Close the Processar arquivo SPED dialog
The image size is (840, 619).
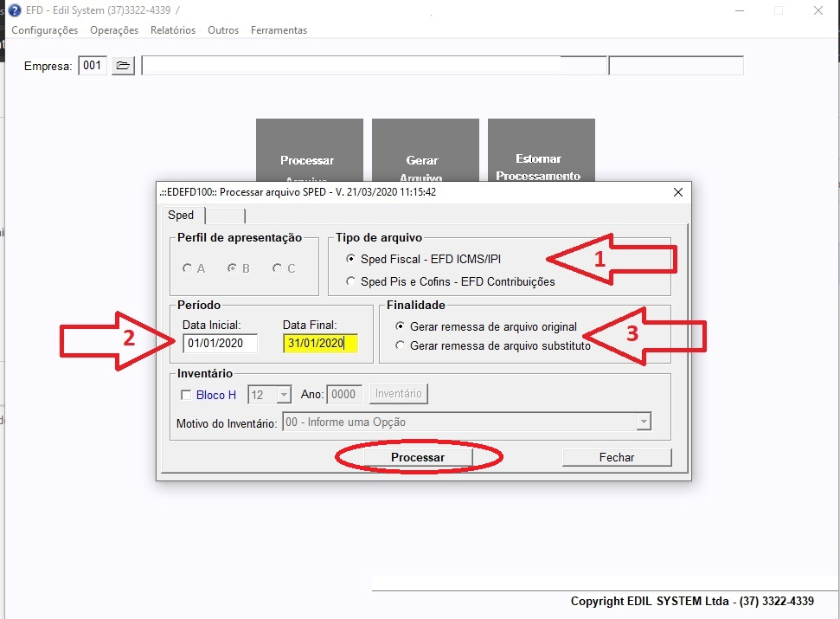tap(678, 192)
